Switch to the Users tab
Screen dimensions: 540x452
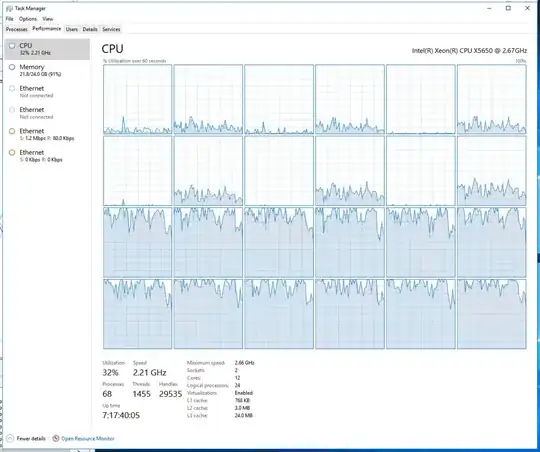click(72, 29)
